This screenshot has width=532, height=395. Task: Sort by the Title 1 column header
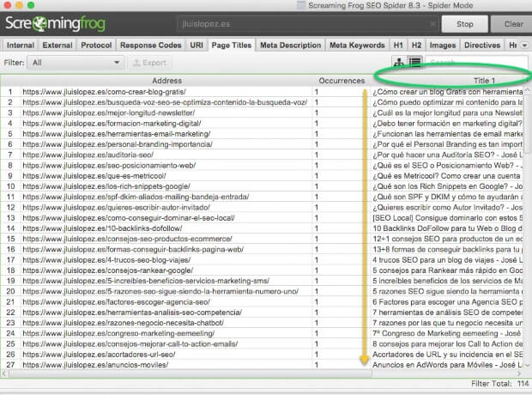[484, 81]
